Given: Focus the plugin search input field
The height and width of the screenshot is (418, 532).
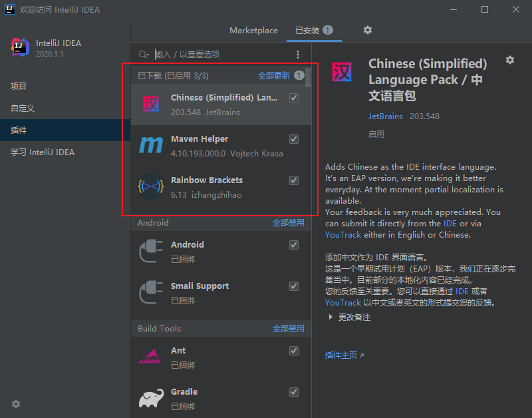Looking at the screenshot, I should tap(222, 55).
